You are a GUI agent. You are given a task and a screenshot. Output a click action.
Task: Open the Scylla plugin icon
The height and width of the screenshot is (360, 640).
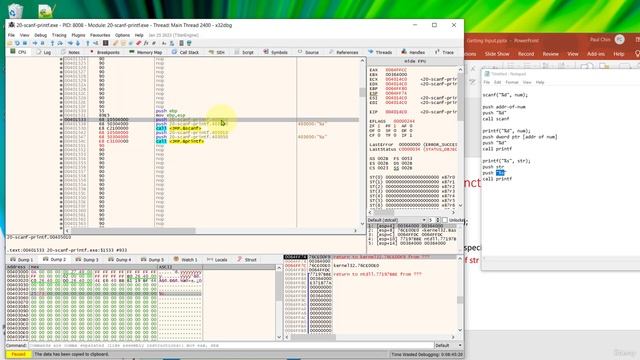106,43
